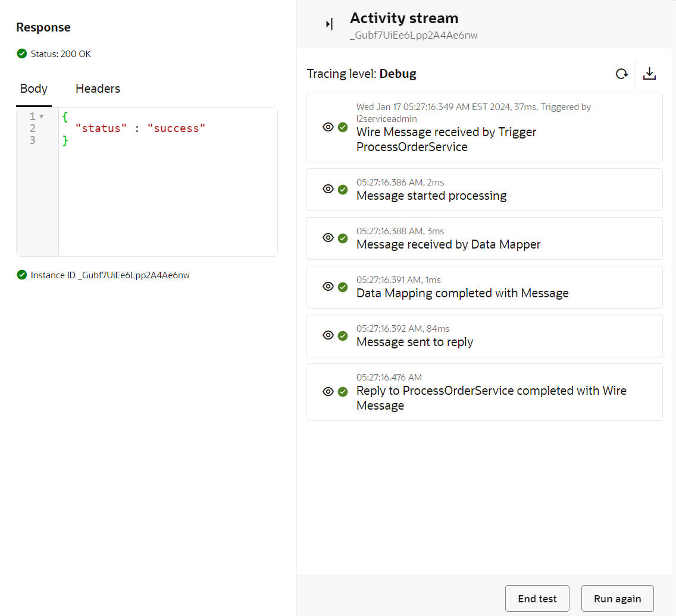Click green check beside Status 200 OK
The image size is (676, 616).
click(22, 54)
